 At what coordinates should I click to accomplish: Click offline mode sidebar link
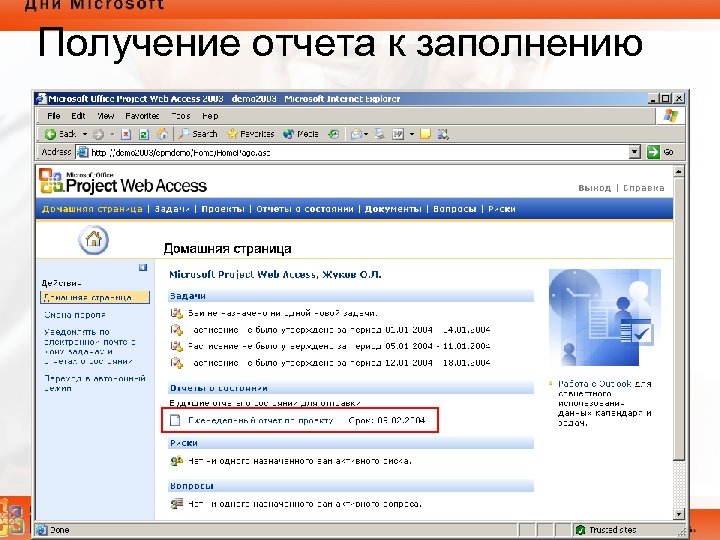tap(95, 383)
